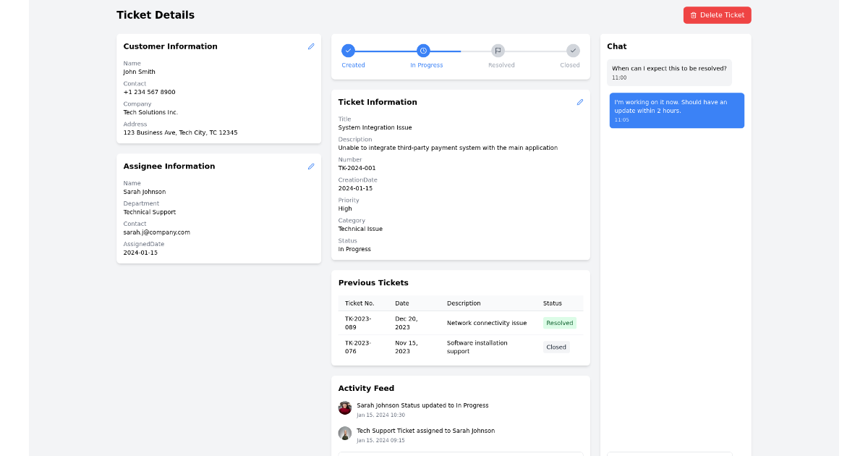The image size is (868, 456).
Task: Click the Status column header
Action: [x=552, y=303]
